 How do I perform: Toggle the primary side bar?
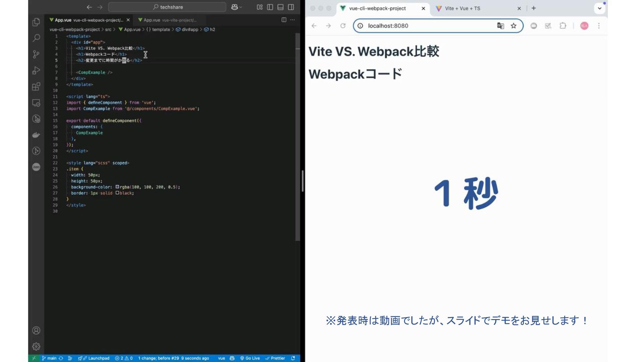(x=270, y=7)
